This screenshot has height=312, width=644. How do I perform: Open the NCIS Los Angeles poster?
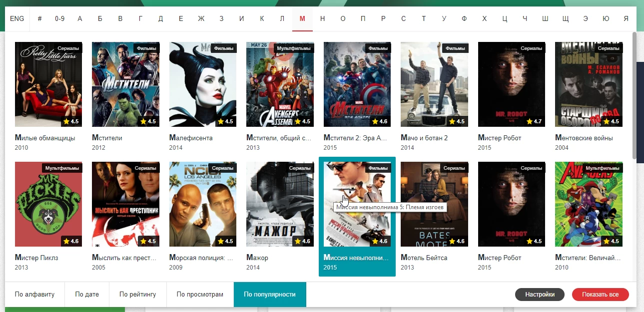pos(203,204)
